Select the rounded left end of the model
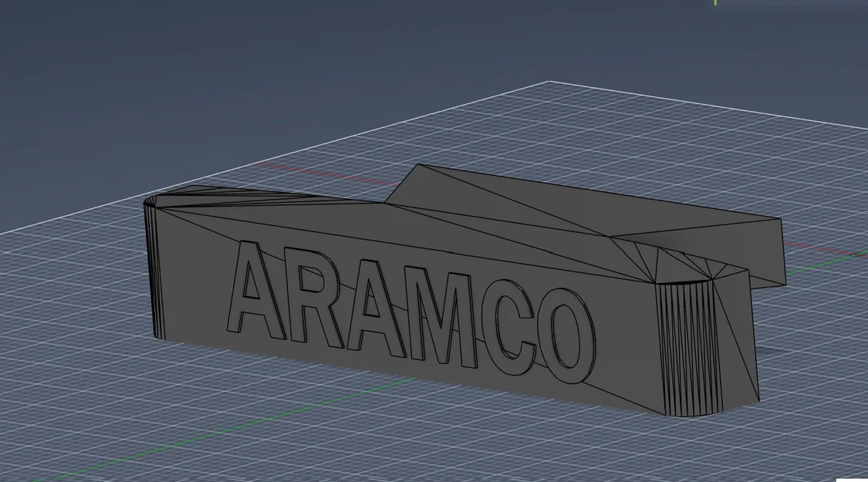The width and height of the screenshot is (868, 482). (x=153, y=267)
